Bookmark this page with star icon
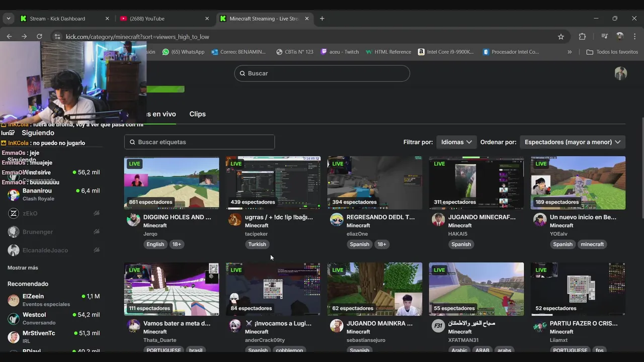Screen dimensions: 644x362 [x=561, y=37]
